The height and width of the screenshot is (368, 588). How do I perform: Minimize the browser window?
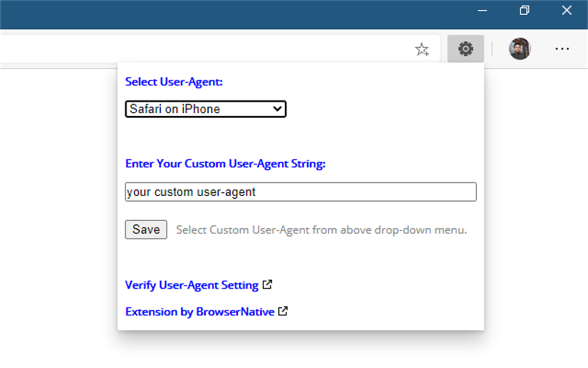(482, 10)
